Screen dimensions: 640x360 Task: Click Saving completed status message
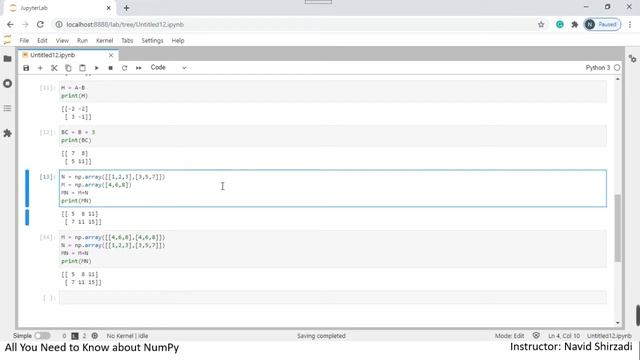tap(321, 336)
